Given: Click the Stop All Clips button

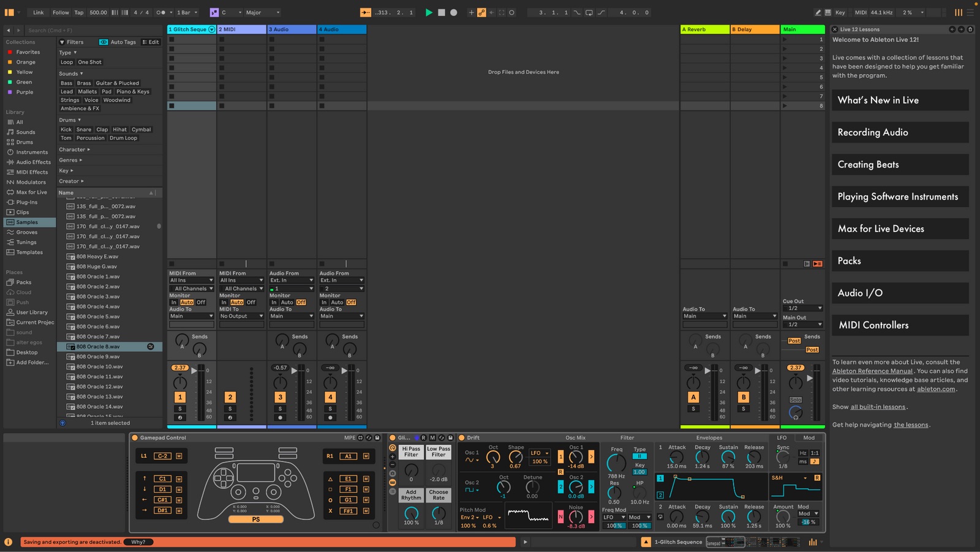Looking at the screenshot, I should coord(786,264).
